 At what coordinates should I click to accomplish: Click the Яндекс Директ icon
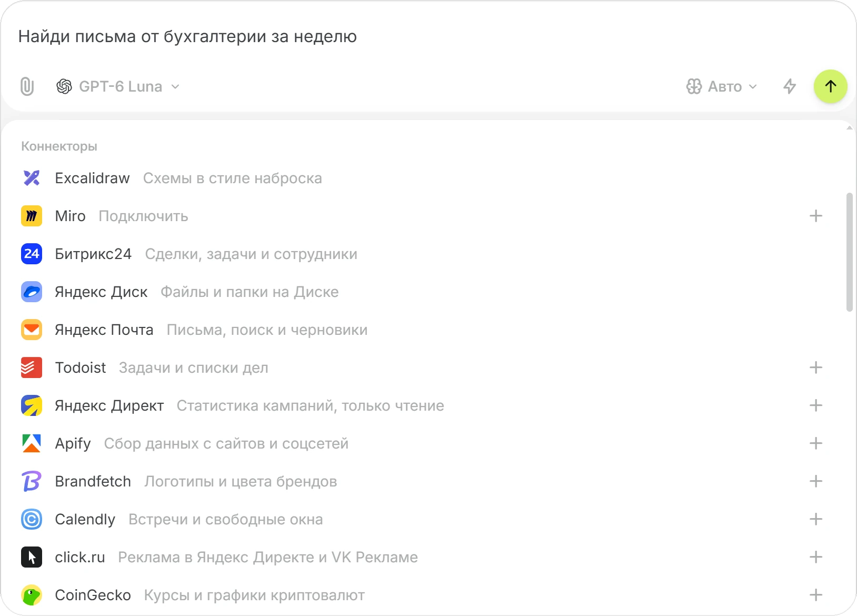32,405
